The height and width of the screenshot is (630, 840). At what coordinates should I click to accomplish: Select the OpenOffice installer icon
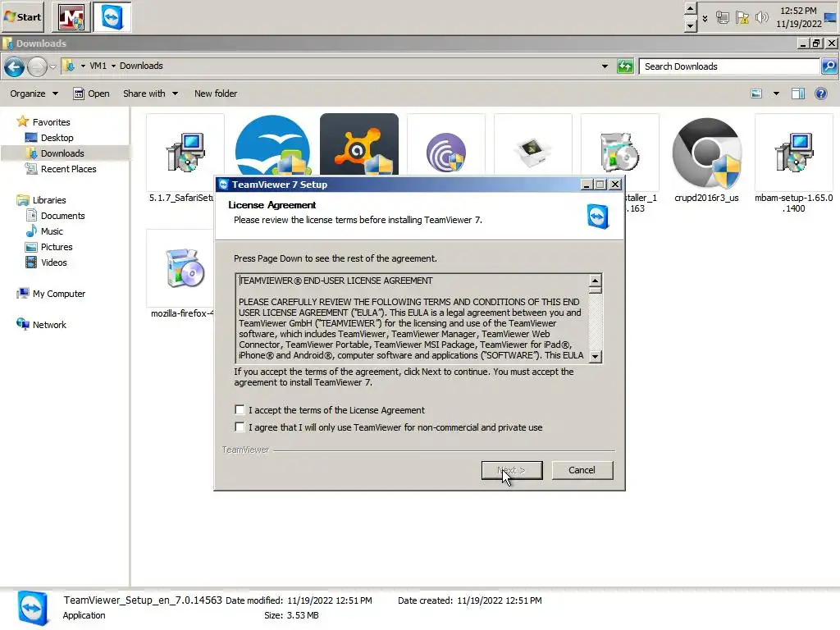(272, 146)
